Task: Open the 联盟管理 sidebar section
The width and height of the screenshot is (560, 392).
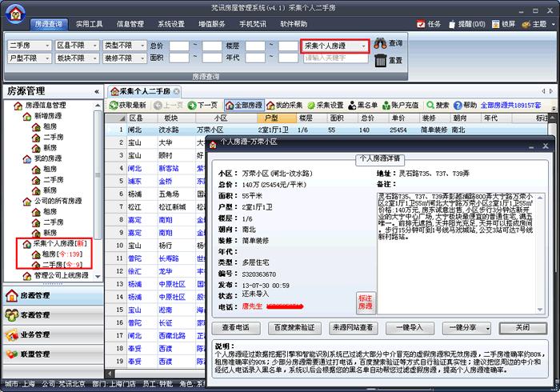Action: [x=54, y=354]
